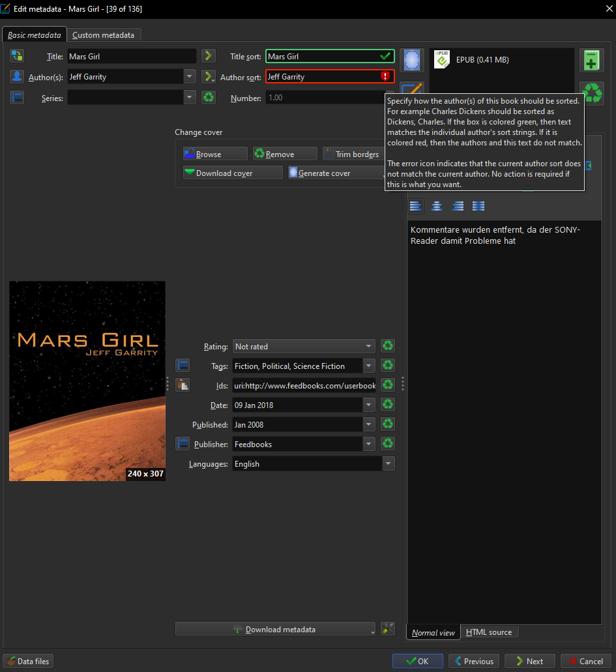The width and height of the screenshot is (616, 672).
Task: Click the Download metadata button
Action: point(275,629)
